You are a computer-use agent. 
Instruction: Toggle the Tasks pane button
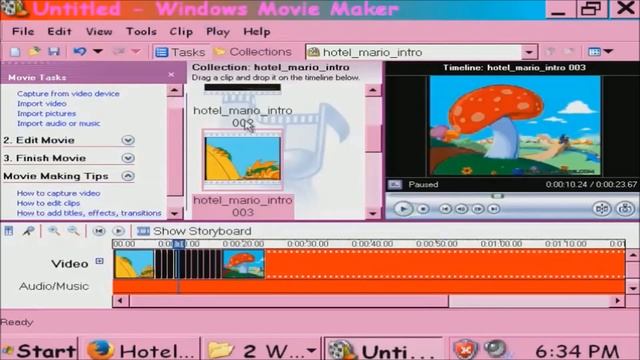180,52
